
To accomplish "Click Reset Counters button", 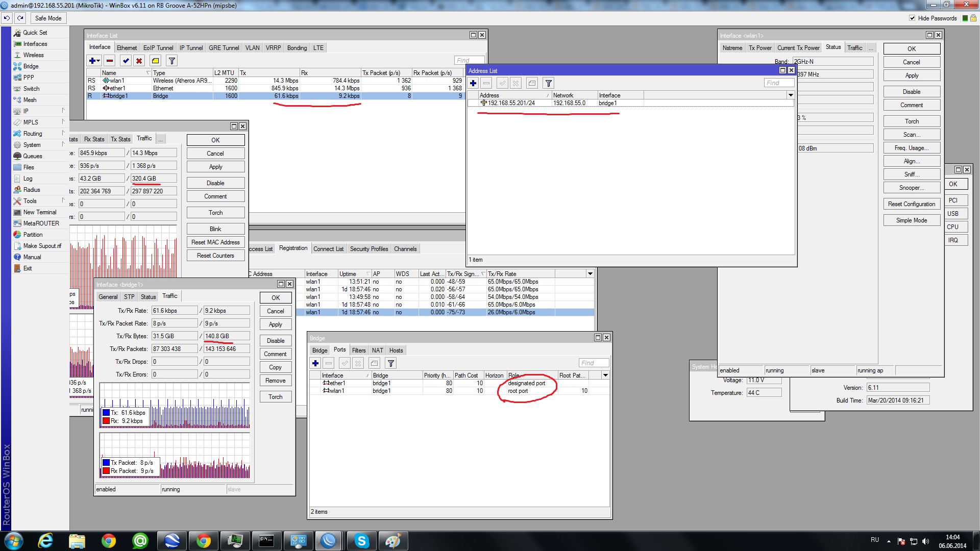I will pyautogui.click(x=215, y=255).
